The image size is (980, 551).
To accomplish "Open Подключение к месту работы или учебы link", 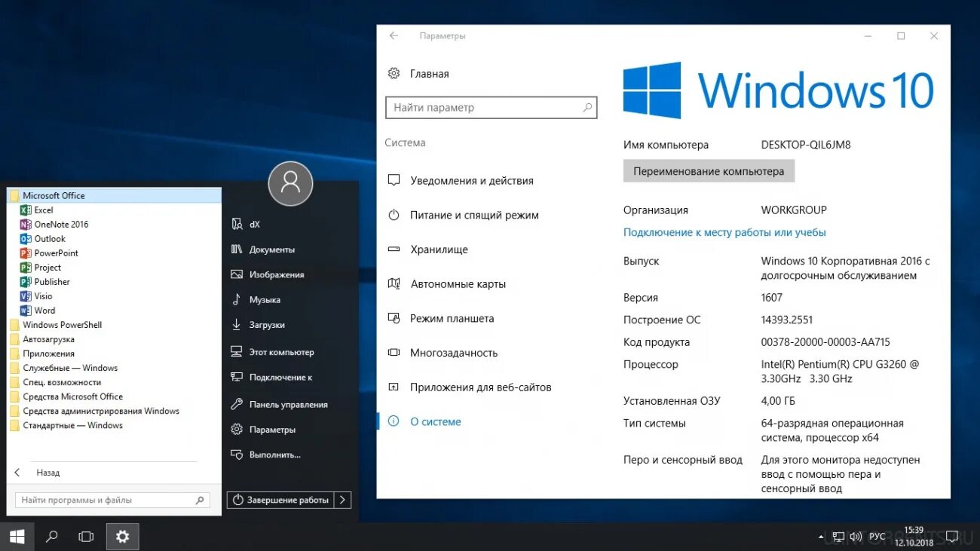I will pos(724,233).
